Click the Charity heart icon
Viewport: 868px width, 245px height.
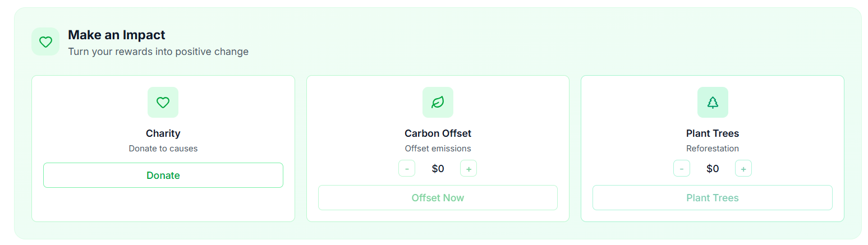[x=163, y=102]
